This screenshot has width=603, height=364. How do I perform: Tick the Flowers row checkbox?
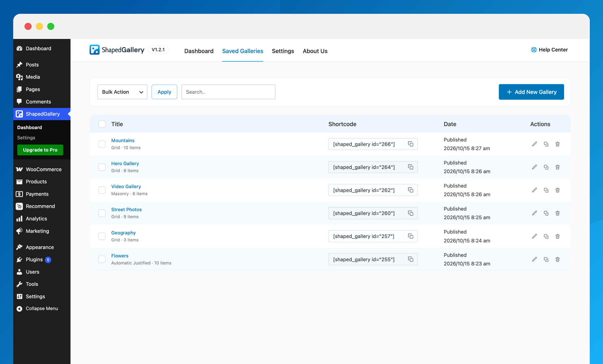coord(102,259)
